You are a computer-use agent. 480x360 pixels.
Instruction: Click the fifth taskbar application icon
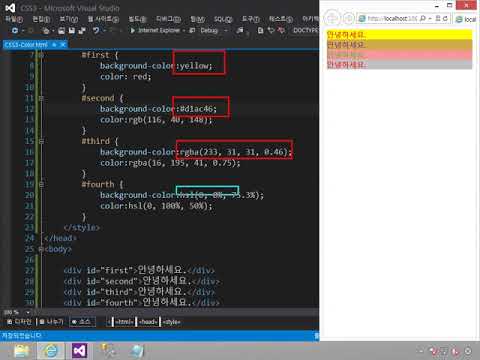coord(137,351)
